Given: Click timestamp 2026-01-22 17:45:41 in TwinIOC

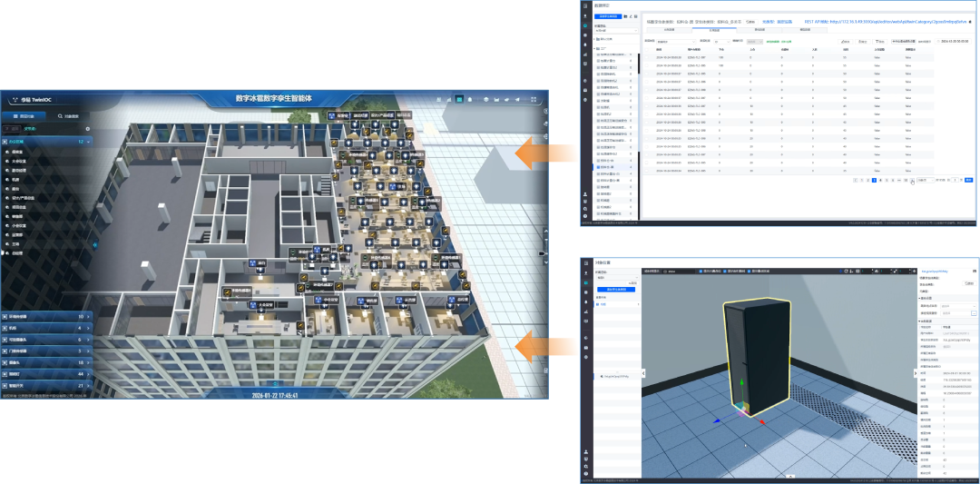Looking at the screenshot, I should pos(274,395).
